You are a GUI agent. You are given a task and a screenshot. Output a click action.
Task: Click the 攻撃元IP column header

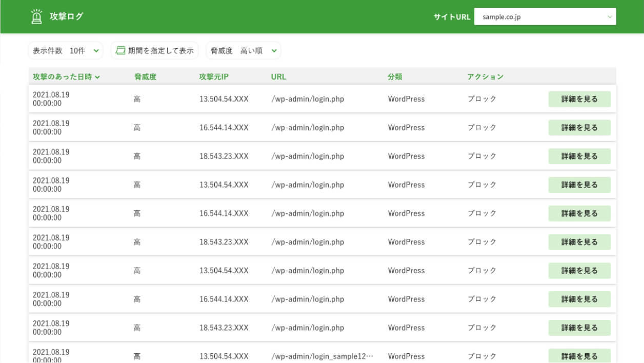tap(214, 76)
